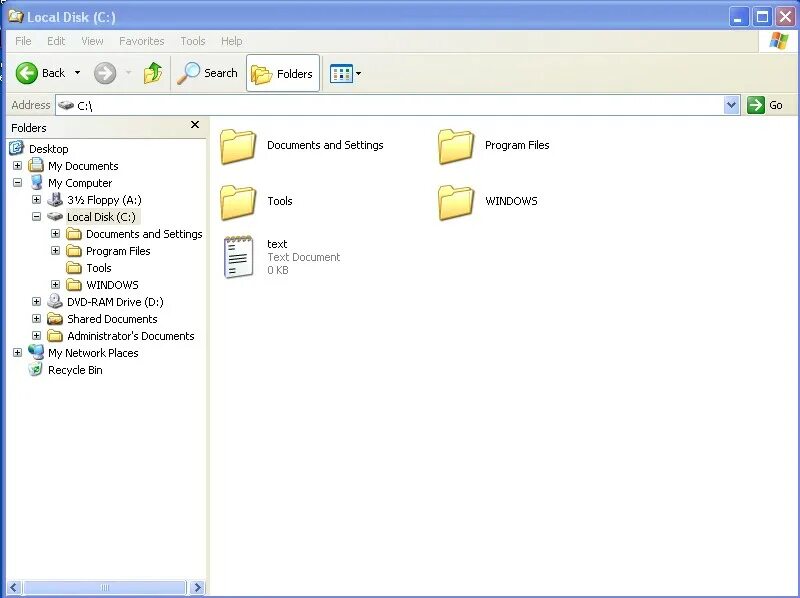Open the Help menu
Viewport: 800px width, 598px height.
tap(232, 41)
